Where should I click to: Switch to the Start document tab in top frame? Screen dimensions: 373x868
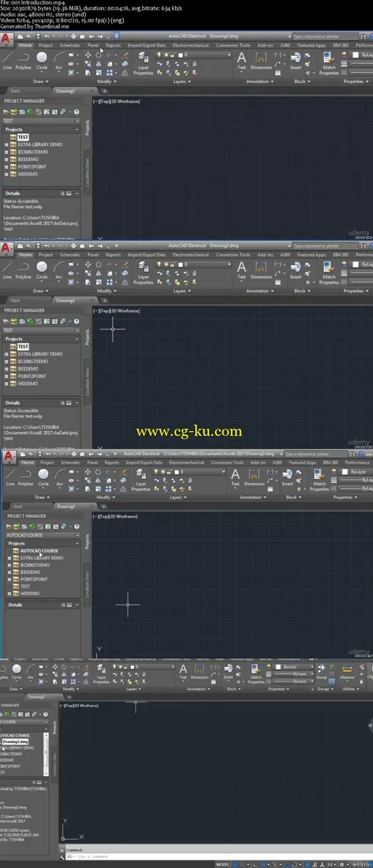[15, 91]
